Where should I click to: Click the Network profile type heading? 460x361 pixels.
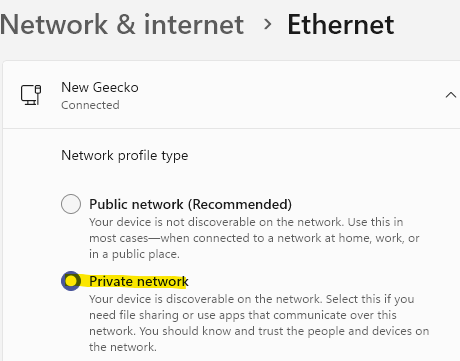[x=125, y=156]
